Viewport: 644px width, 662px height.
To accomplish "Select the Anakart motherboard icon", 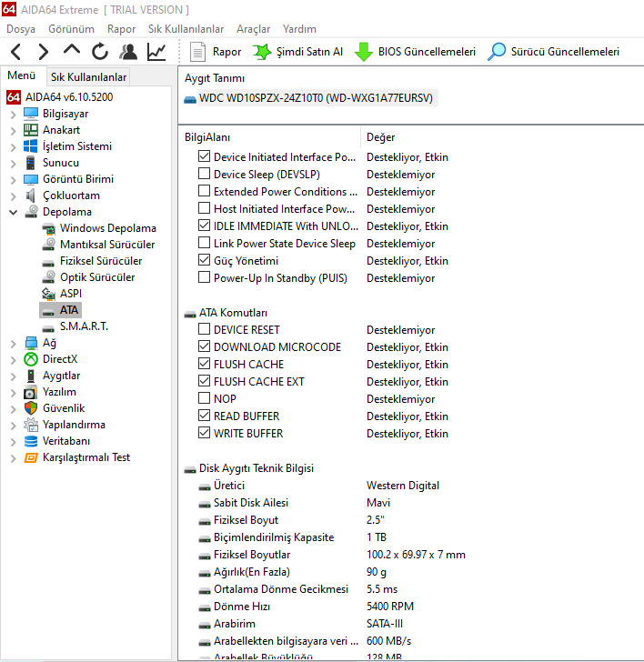I will 31,130.
